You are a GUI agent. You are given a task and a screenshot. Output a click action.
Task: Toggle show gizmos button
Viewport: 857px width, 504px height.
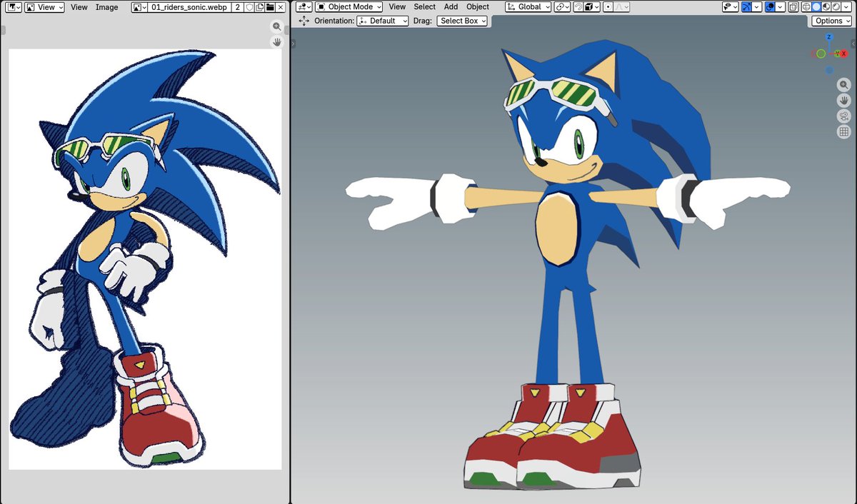pyautogui.click(x=746, y=7)
